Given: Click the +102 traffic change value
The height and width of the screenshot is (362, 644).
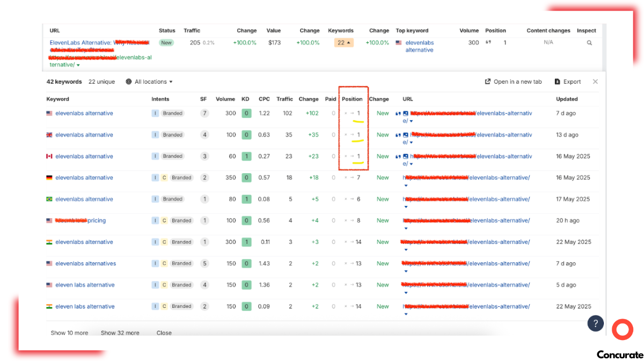Looking at the screenshot, I should click(x=312, y=113).
